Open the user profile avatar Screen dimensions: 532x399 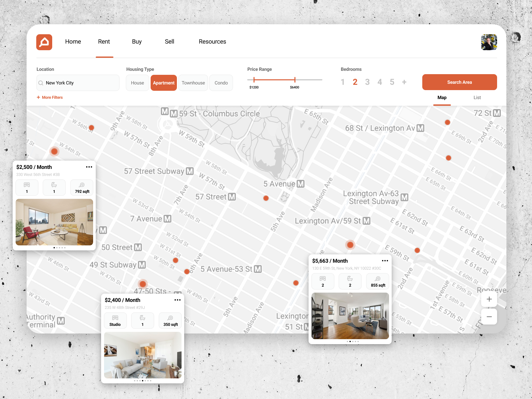click(x=488, y=42)
